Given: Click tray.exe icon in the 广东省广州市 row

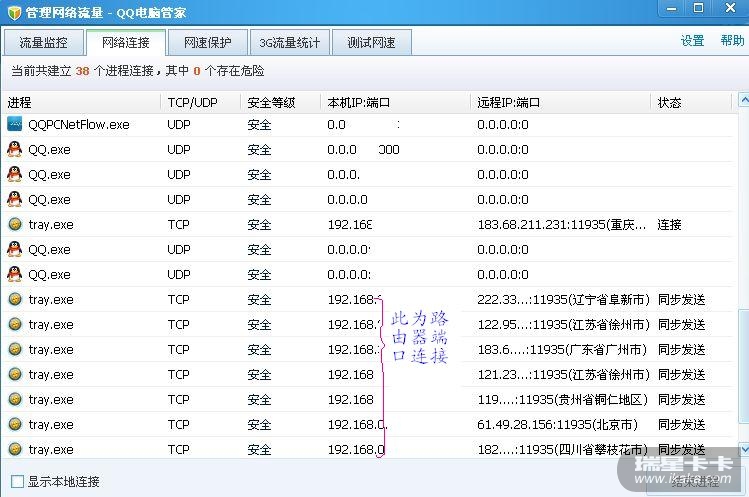Looking at the screenshot, I should 15,349.
